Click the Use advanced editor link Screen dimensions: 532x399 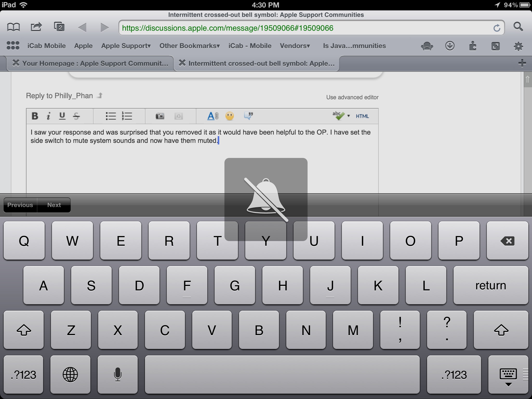pyautogui.click(x=352, y=97)
